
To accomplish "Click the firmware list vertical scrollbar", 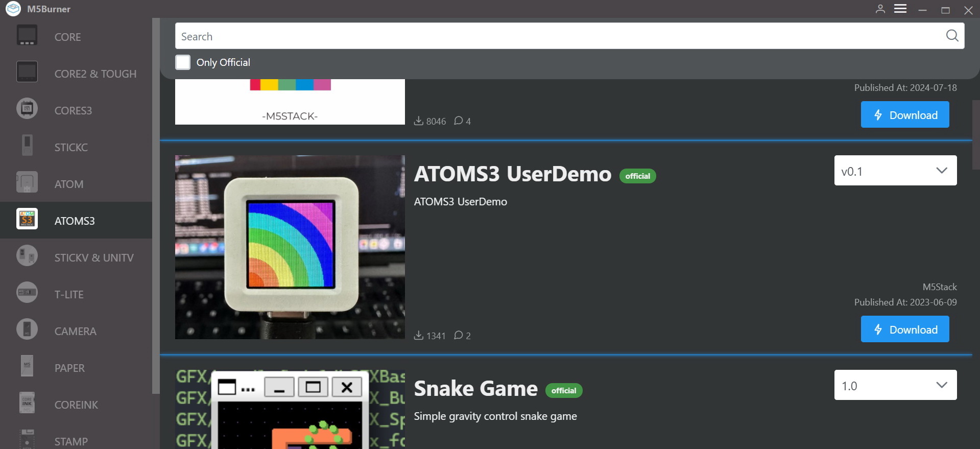I will click(976, 135).
